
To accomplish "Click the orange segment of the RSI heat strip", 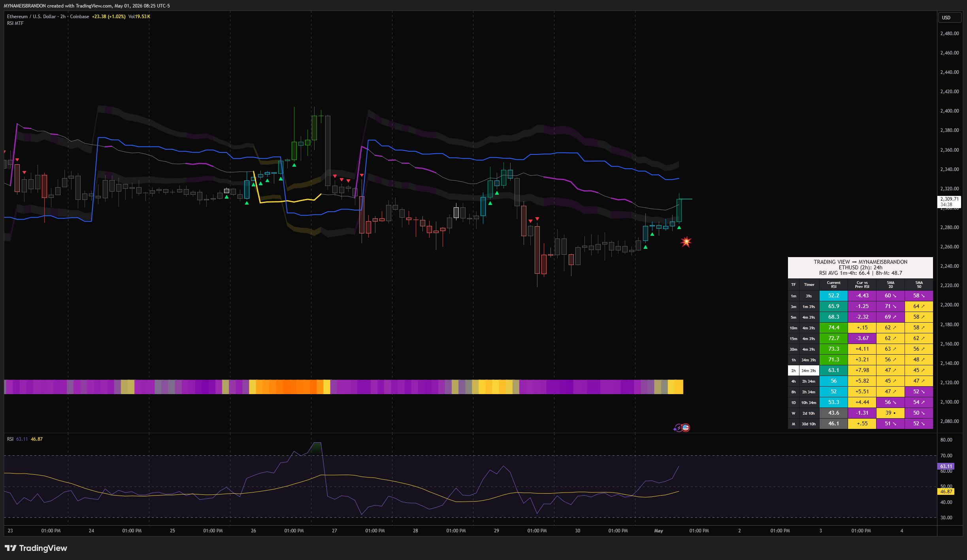I will (x=290, y=387).
